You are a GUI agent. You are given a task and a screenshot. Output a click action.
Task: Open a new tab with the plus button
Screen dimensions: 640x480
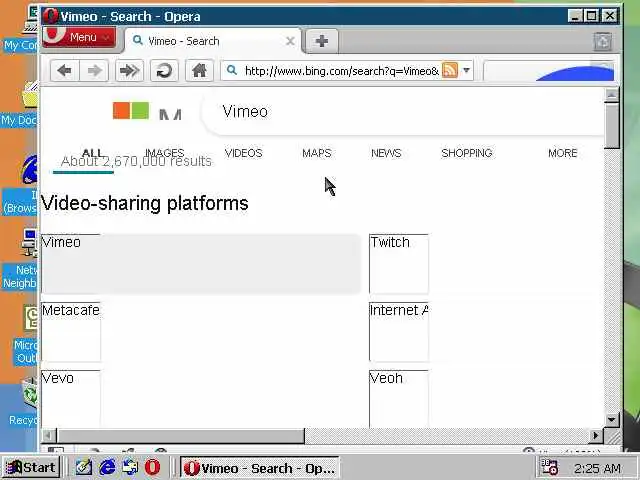click(322, 41)
